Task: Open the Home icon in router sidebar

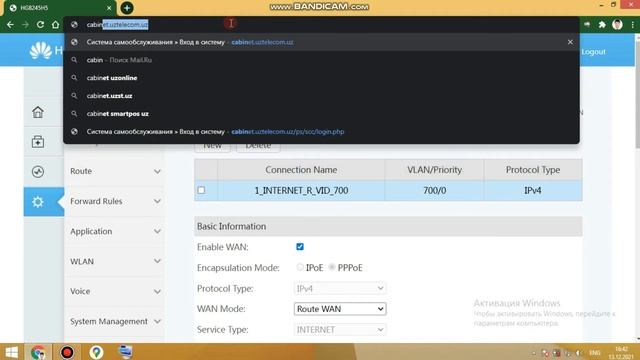Action: pyautogui.click(x=38, y=112)
